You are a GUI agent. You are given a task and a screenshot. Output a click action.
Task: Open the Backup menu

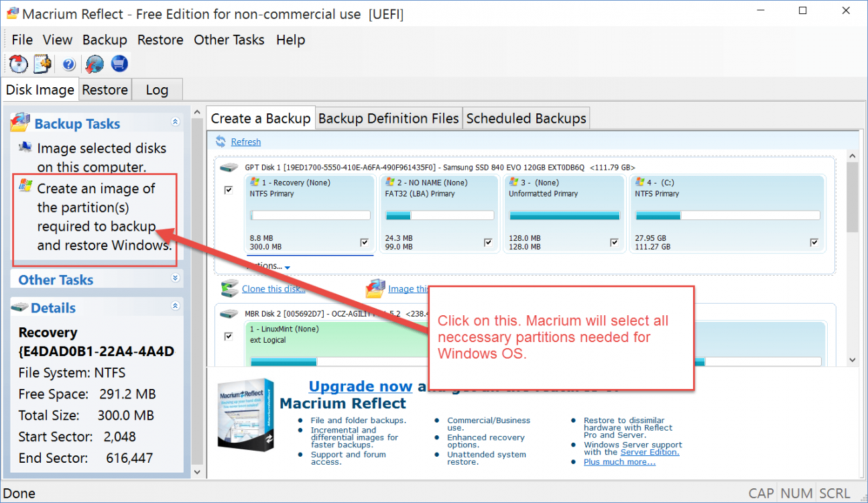pyautogui.click(x=105, y=40)
